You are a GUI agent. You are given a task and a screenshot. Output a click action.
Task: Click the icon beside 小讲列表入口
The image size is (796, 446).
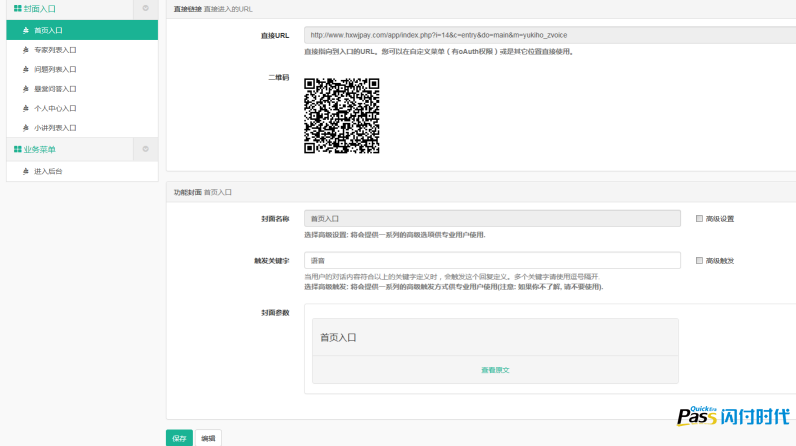coord(26,128)
